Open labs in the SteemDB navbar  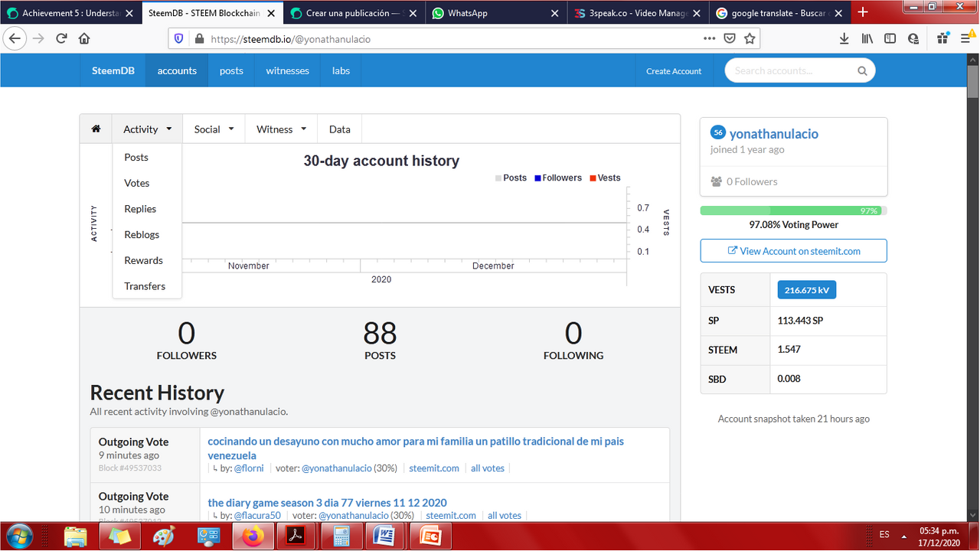(341, 70)
